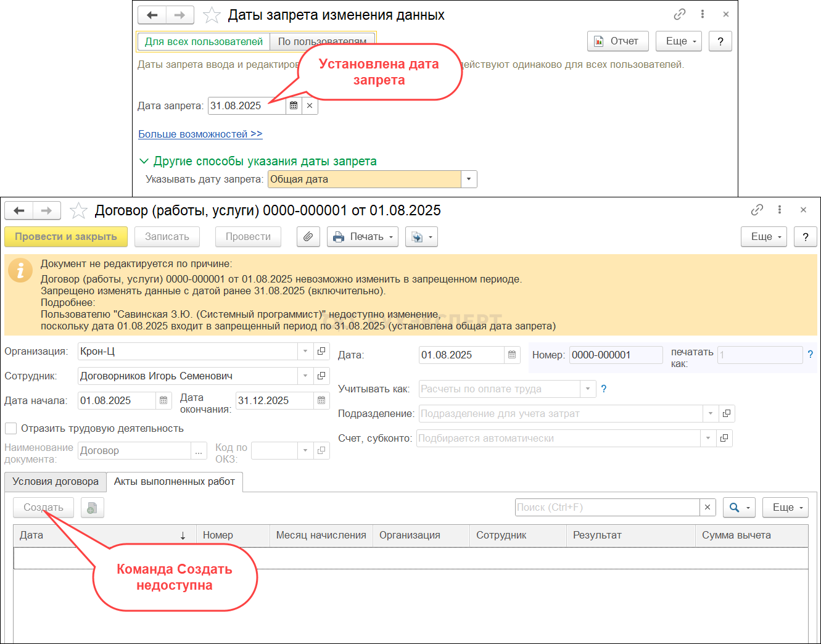Open Указывать дату запрета dropdown
The height and width of the screenshot is (644, 821).
(469, 180)
